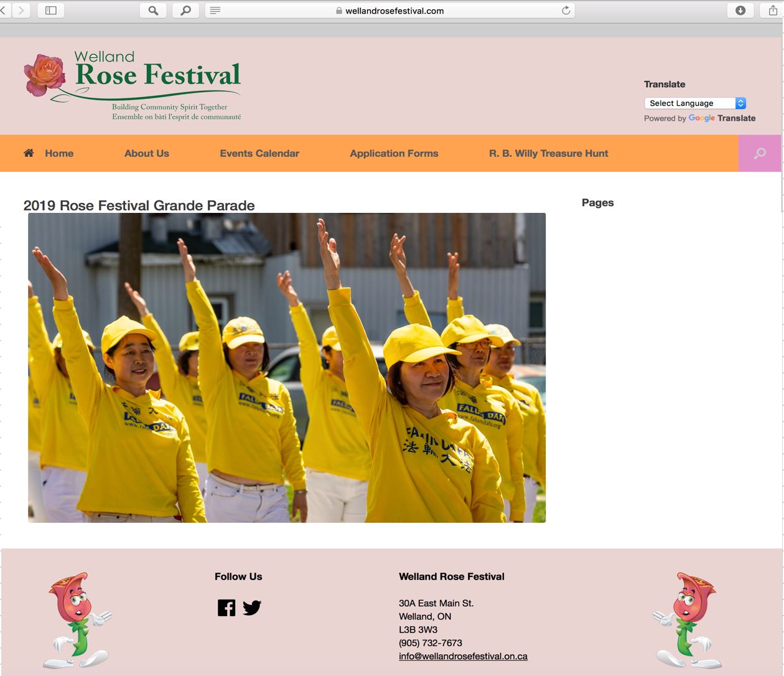This screenshot has width=784, height=676.
Task: Click the house icon beside Home
Action: [29, 153]
